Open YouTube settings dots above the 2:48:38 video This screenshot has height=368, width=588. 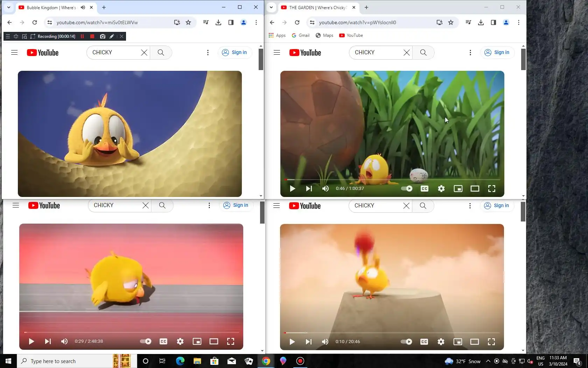[209, 205]
